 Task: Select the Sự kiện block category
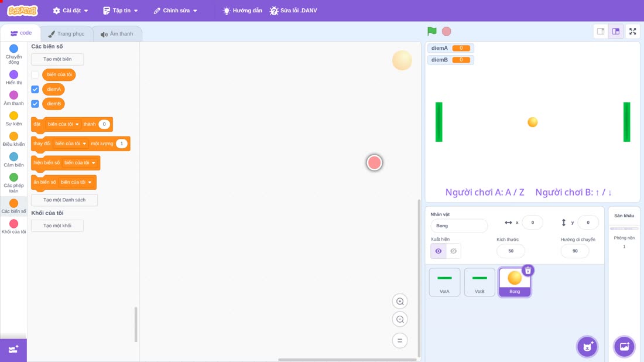click(13, 118)
